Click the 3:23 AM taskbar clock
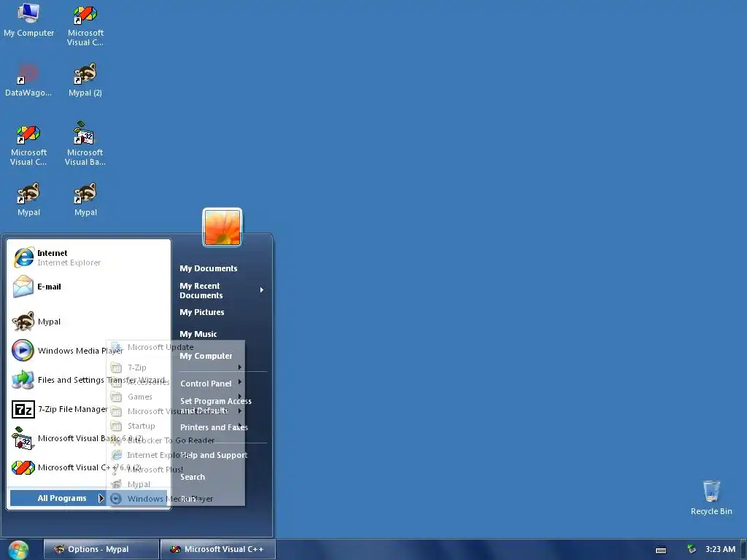 coord(720,549)
